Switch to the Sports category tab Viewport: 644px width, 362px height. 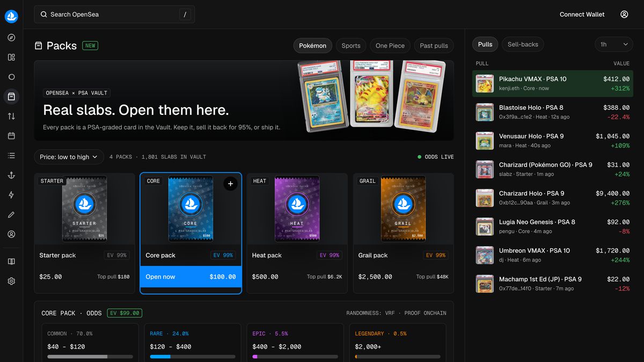351,46
